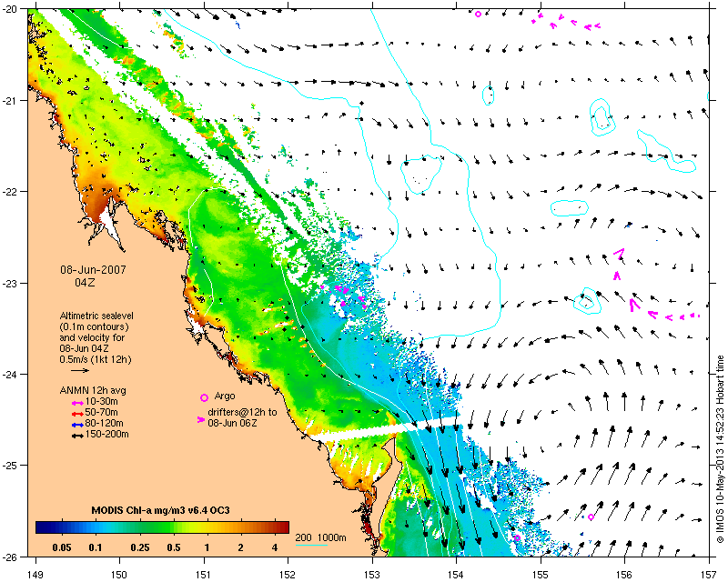Click the '10-30m' depth label
This screenshot has height=582, width=728.
click(102, 401)
